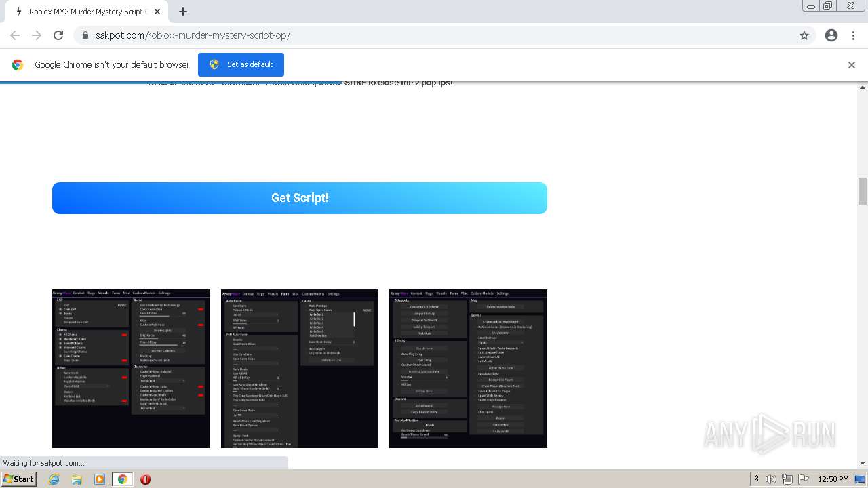868x488 pixels.
Task: Open the middle script GUI screenshot thumbnail
Action: 300,369
